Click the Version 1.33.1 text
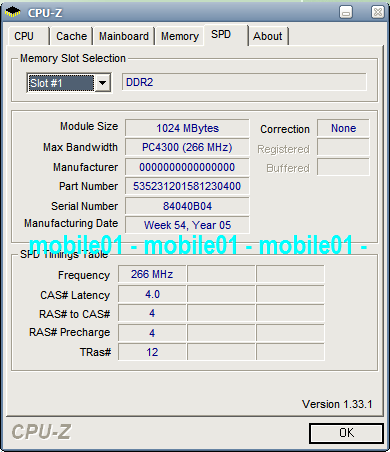 point(337,404)
